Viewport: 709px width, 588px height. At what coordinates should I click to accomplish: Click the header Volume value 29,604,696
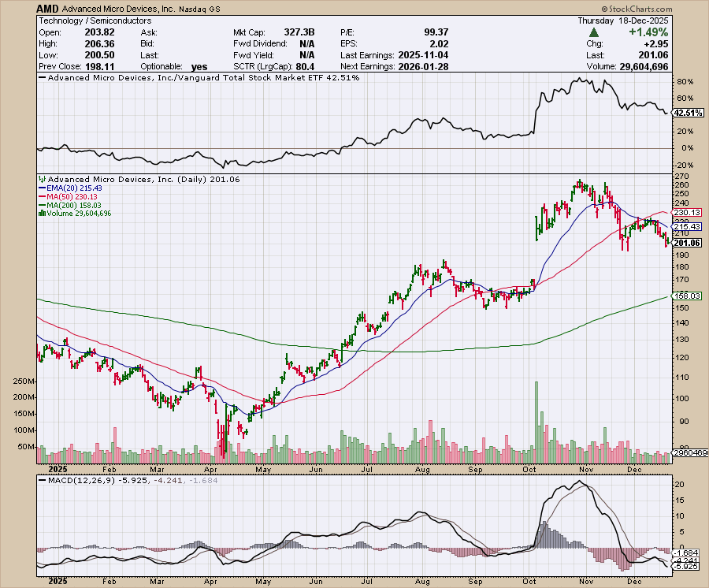(x=644, y=66)
